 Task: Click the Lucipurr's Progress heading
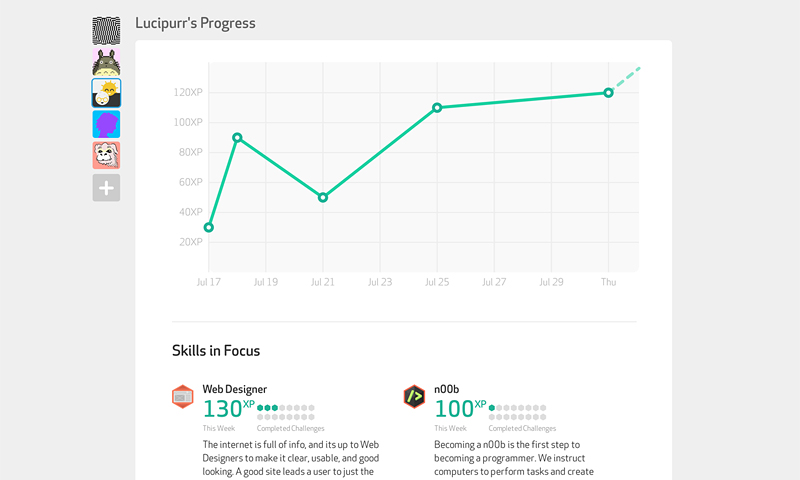[195, 23]
